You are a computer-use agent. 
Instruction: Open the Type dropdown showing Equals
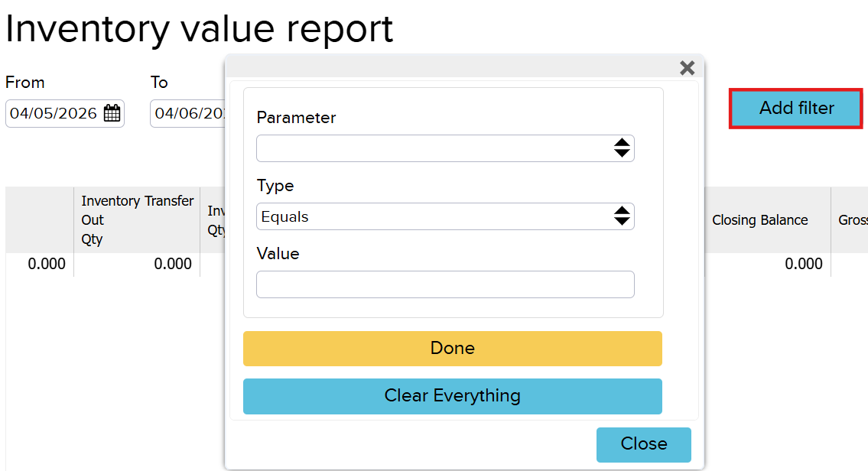(x=445, y=216)
